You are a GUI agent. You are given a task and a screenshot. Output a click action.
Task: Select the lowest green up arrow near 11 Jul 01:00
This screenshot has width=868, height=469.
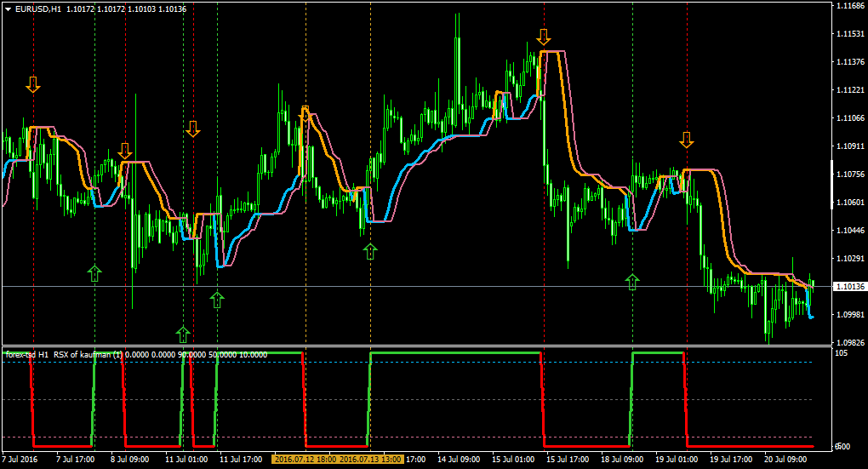[183, 335]
